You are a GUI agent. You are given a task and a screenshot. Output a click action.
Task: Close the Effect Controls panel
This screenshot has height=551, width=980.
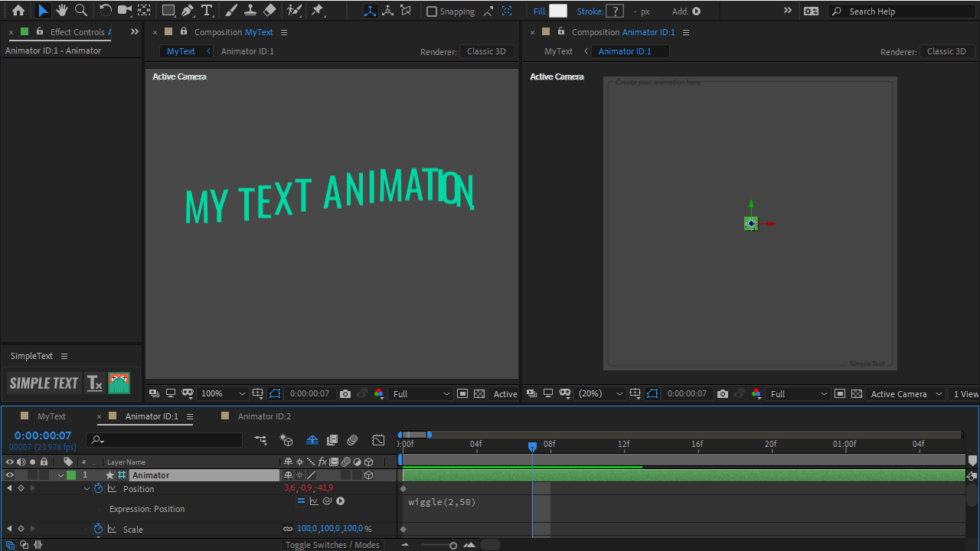coord(11,32)
